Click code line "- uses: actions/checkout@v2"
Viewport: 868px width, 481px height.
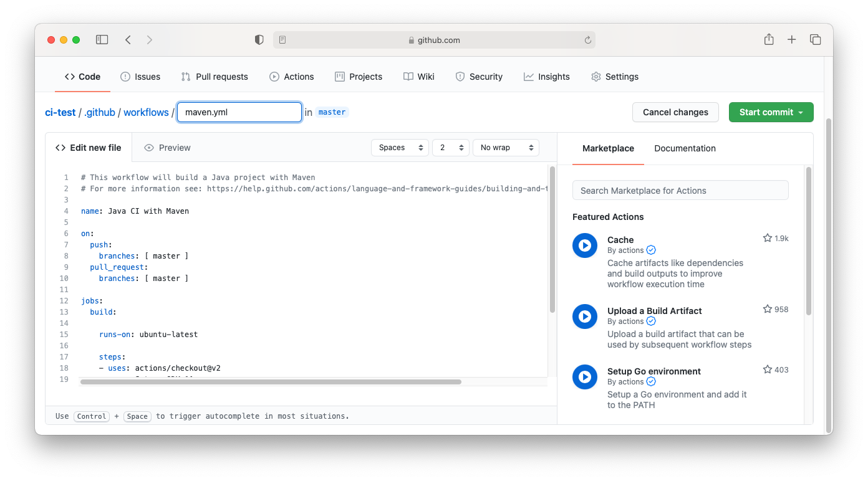tap(160, 368)
